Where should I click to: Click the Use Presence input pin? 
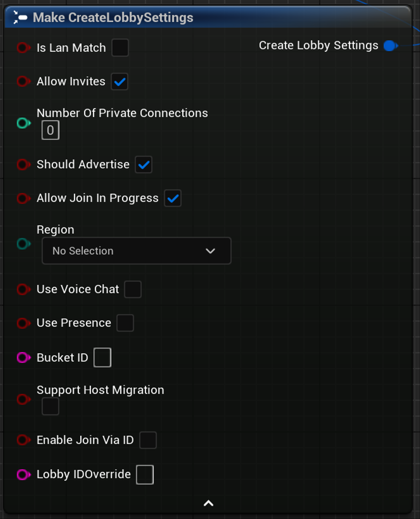23,323
